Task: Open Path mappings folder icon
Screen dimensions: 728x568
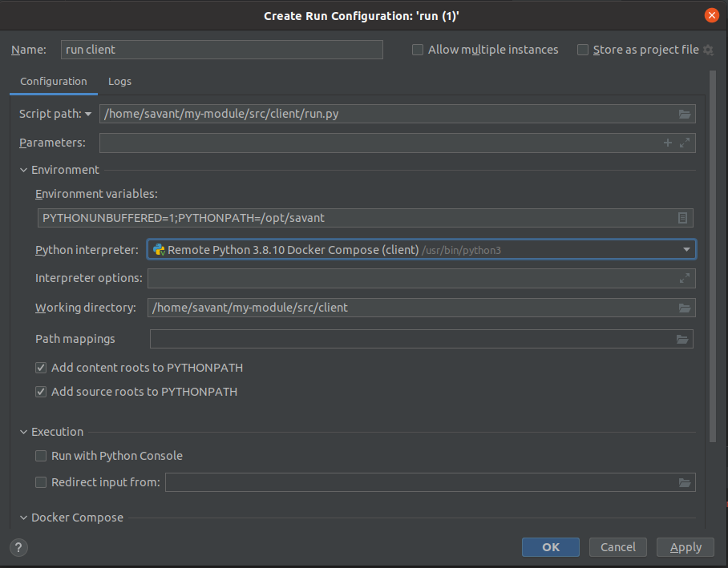Action: pyautogui.click(x=682, y=339)
